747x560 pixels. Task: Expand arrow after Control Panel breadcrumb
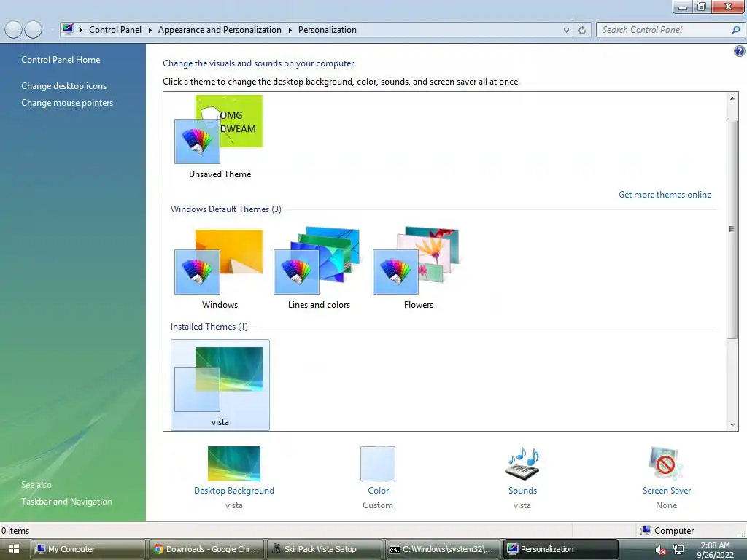tap(150, 30)
